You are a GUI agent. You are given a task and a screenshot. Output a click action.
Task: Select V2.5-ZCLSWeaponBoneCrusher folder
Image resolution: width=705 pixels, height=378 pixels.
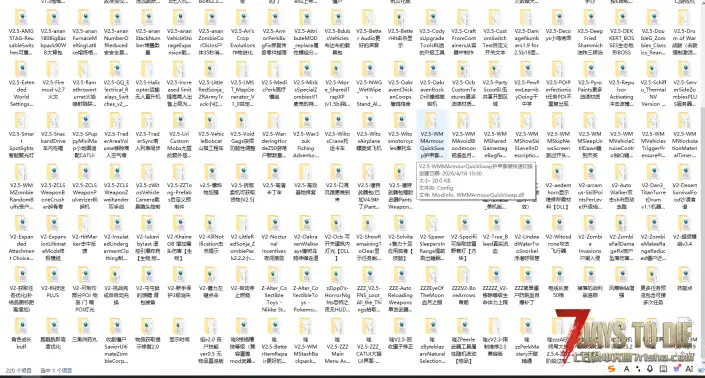(x=53, y=186)
